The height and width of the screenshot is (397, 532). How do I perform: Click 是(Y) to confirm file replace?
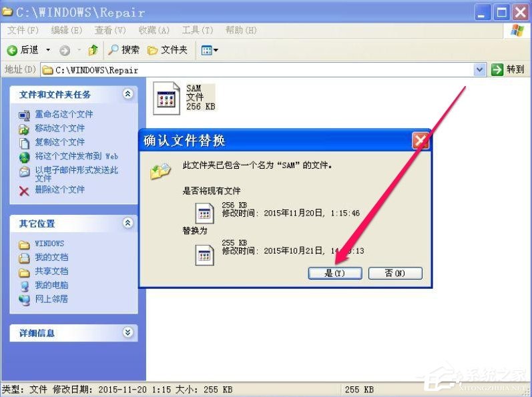(x=335, y=273)
